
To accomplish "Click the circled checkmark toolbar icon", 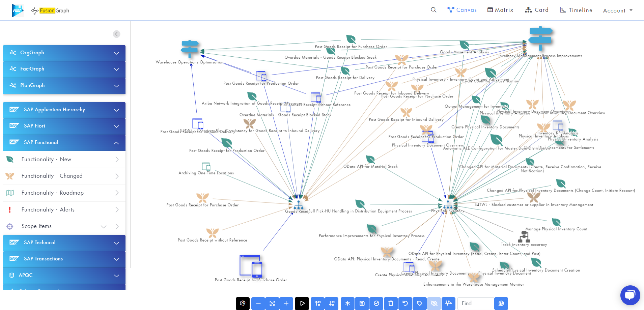I will tap(376, 303).
